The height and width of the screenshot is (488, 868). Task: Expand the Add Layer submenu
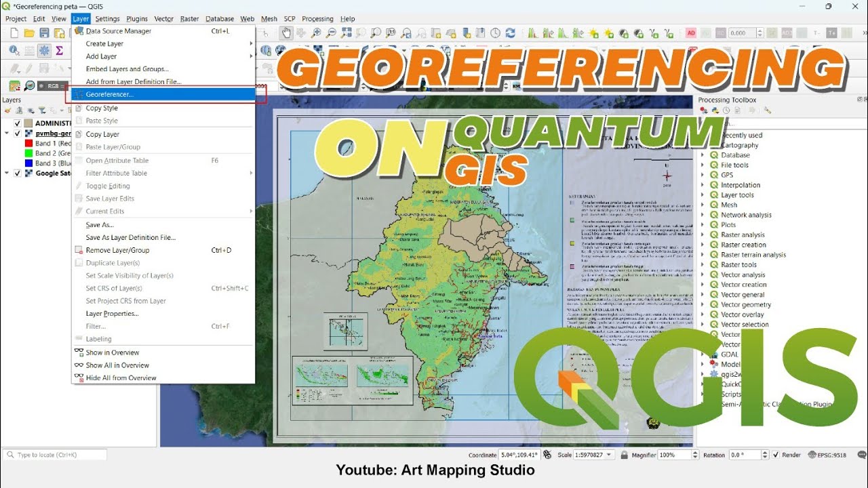click(x=163, y=56)
